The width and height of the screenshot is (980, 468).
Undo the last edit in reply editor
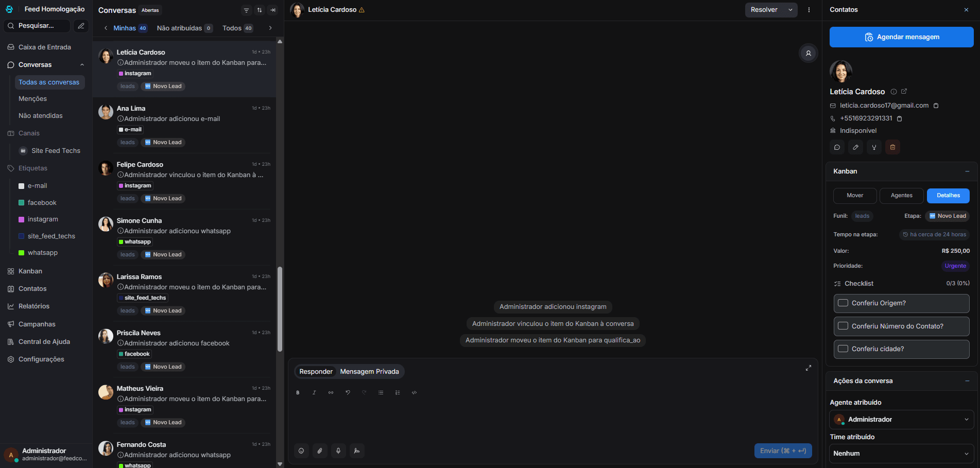coord(348,392)
